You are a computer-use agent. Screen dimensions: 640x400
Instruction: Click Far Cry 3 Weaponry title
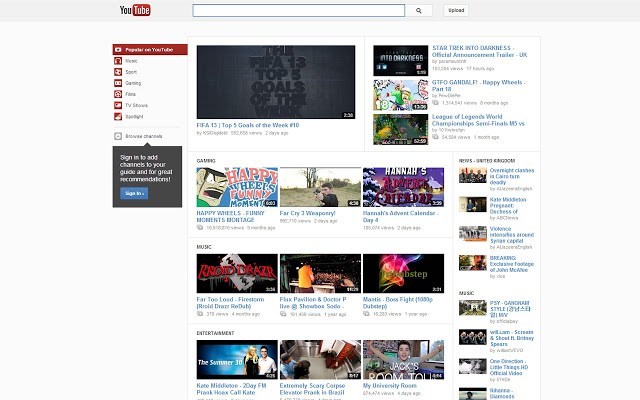click(307, 213)
